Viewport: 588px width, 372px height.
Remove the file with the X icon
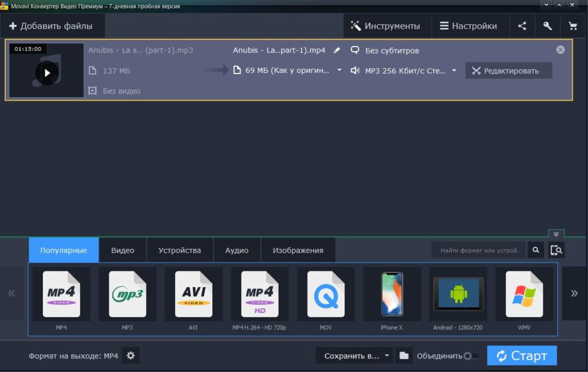[x=560, y=49]
